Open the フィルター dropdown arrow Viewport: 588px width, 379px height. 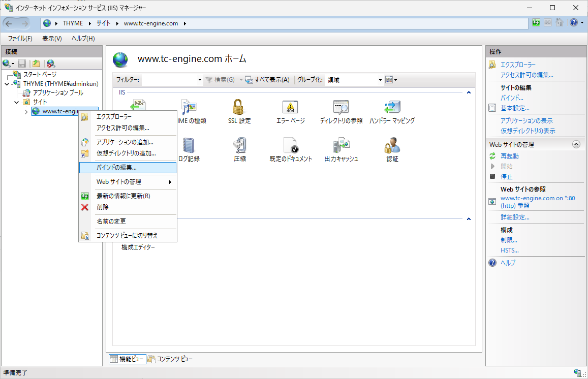tap(200, 80)
